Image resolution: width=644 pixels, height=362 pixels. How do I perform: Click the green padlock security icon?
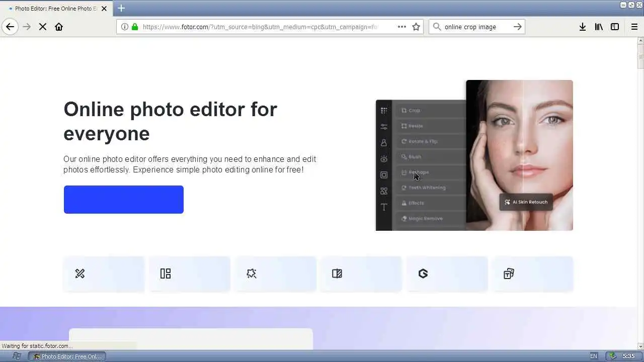tap(134, 27)
